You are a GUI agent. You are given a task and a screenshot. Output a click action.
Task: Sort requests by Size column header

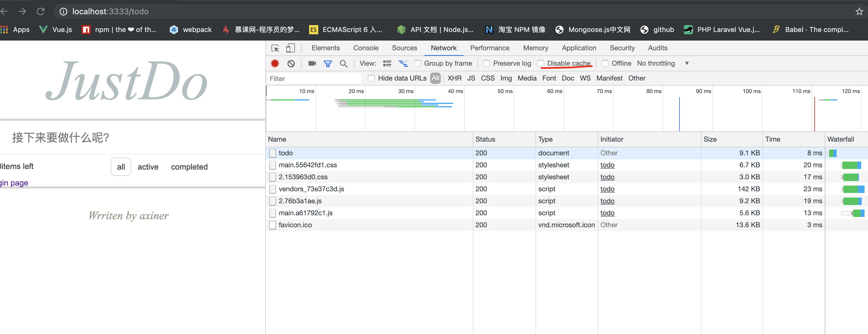point(731,139)
